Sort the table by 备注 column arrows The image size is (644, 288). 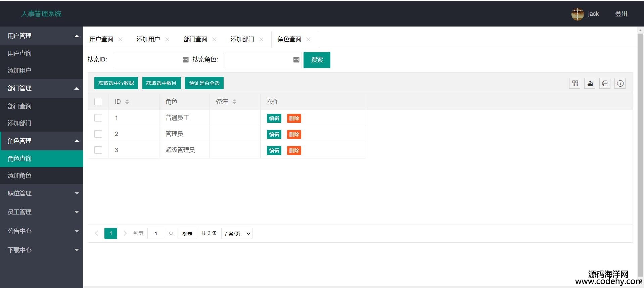point(234,102)
